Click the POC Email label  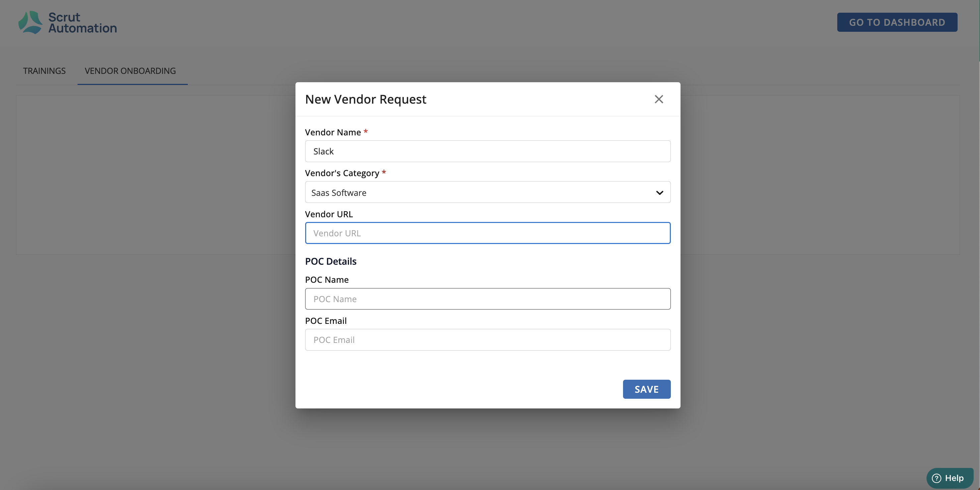tap(326, 320)
